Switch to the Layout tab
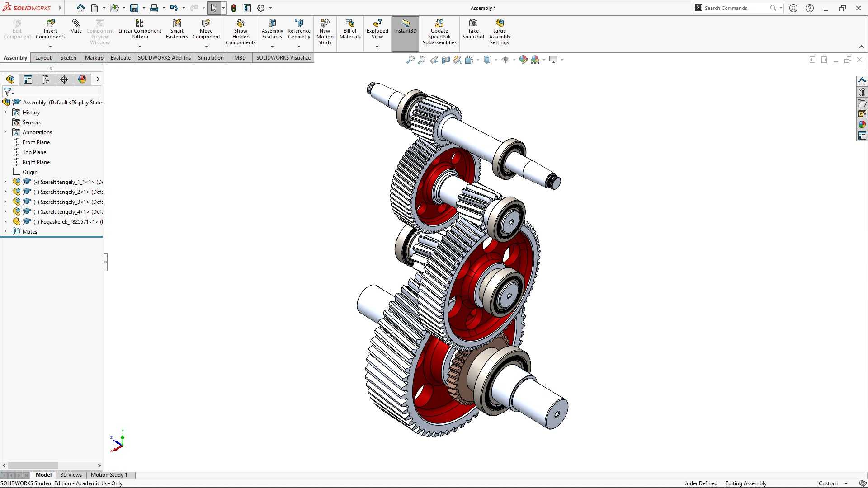Viewport: 868px width, 488px height. pos(43,58)
